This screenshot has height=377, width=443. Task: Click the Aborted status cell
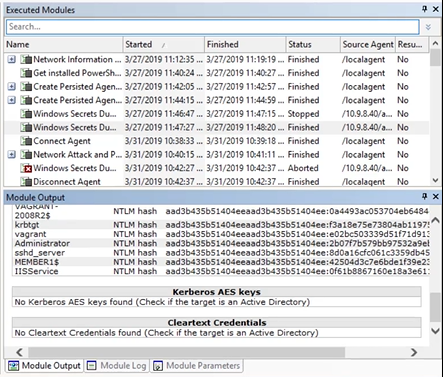point(303,168)
